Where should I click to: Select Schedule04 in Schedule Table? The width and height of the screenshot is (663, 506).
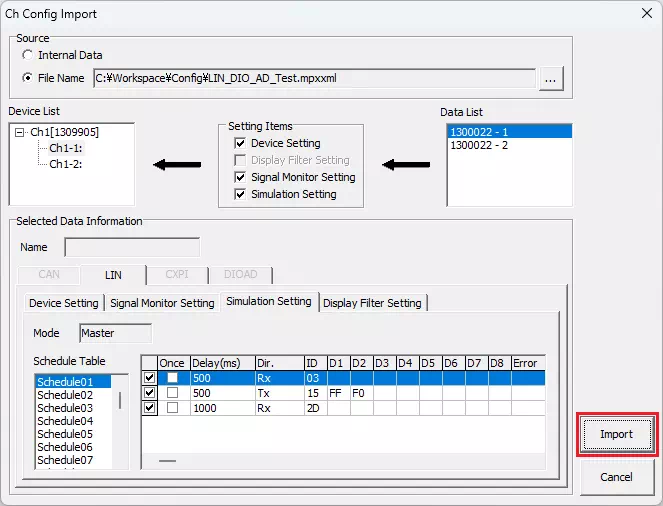click(74, 421)
